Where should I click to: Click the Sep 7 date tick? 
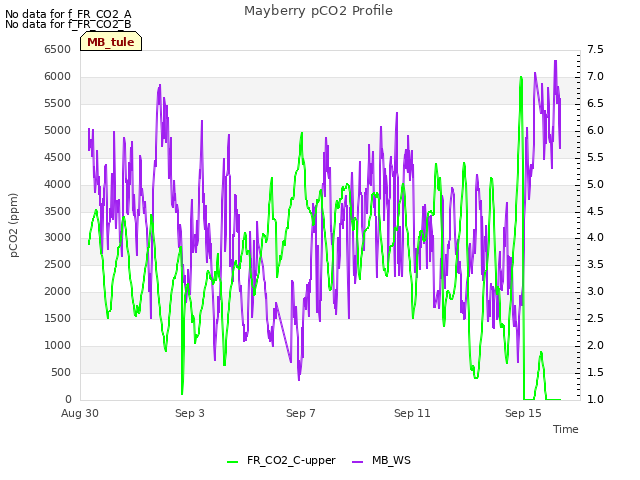point(301,413)
